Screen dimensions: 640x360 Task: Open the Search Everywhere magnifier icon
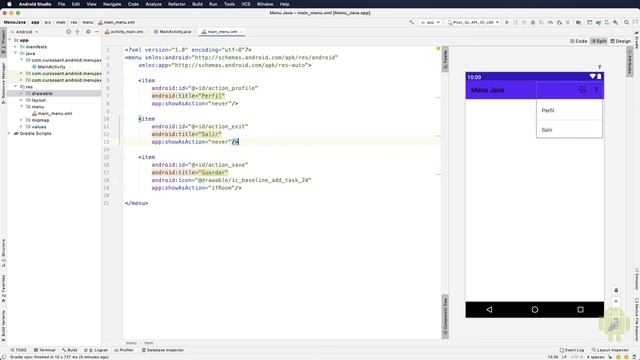pos(627,22)
